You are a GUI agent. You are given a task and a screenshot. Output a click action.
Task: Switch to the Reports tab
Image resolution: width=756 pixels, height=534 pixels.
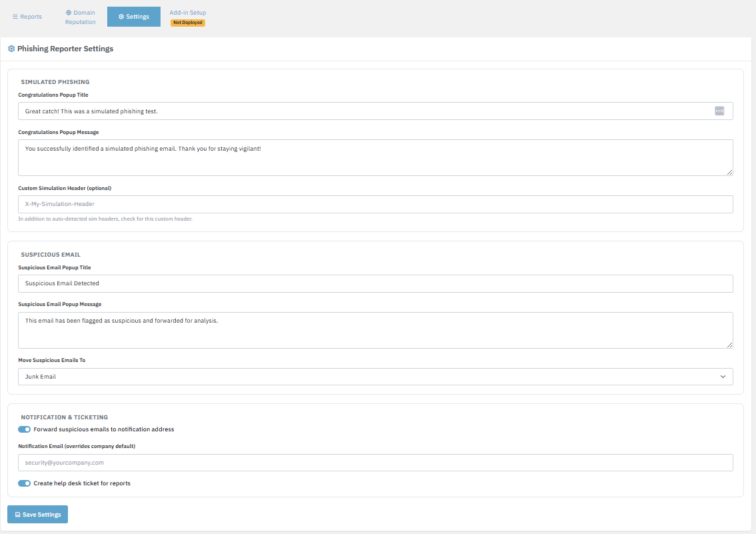pos(27,17)
